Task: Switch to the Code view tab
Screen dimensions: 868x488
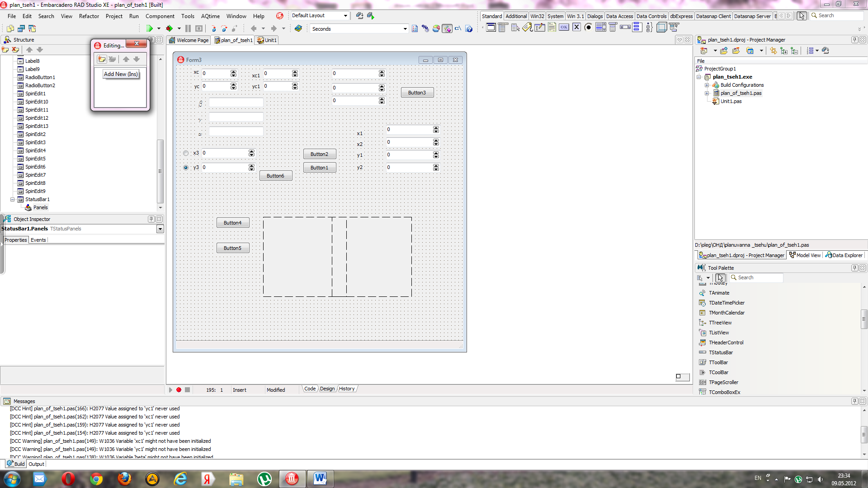Action: 310,389
